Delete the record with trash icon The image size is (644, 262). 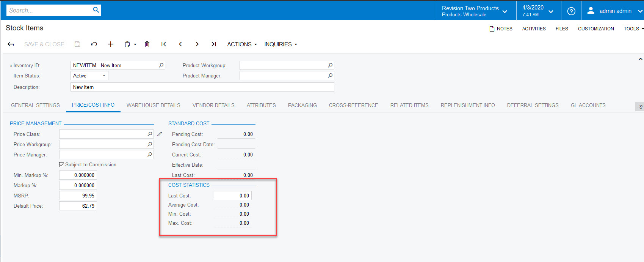tap(147, 44)
